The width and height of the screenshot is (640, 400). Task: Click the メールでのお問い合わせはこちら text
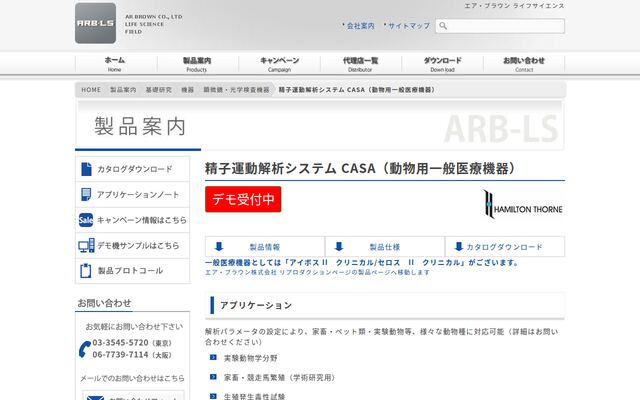132,378
